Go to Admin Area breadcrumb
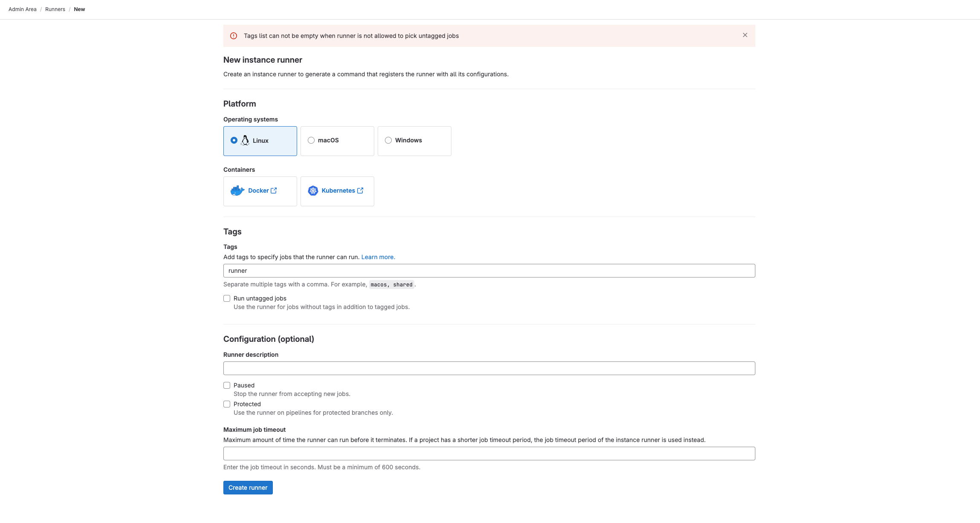980x523 pixels. click(x=23, y=9)
